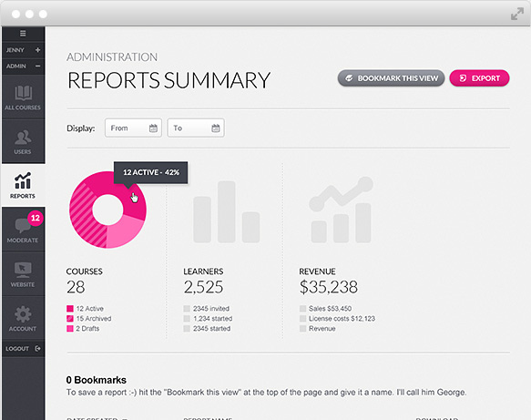The height and width of the screenshot is (420, 531).
Task: Open the Website monitor icon
Action: [x=23, y=270]
